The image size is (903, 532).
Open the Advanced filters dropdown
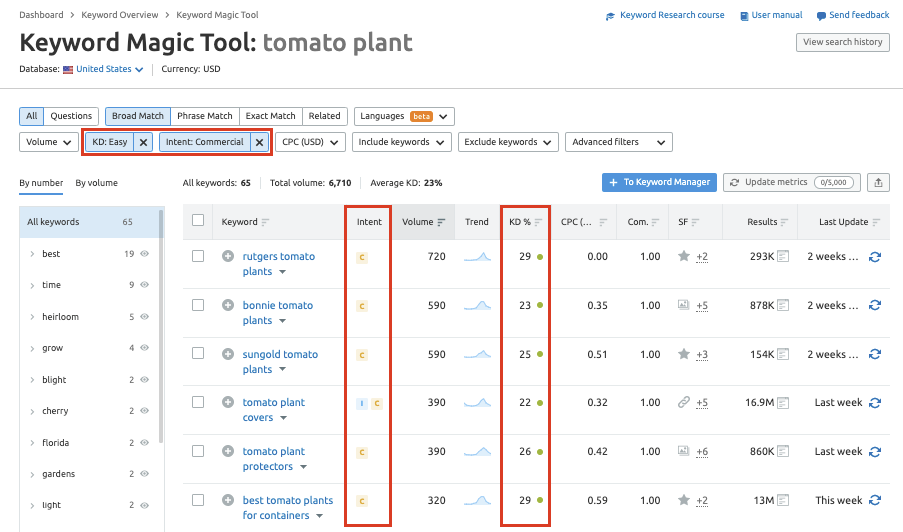[619, 142]
